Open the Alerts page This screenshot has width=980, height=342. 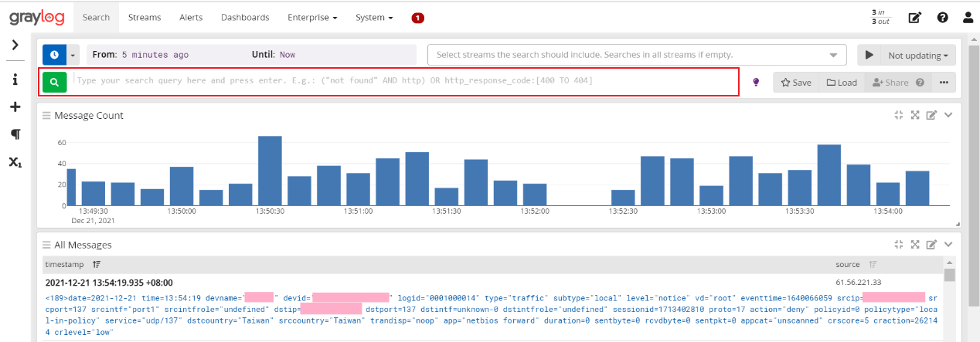(x=191, y=17)
